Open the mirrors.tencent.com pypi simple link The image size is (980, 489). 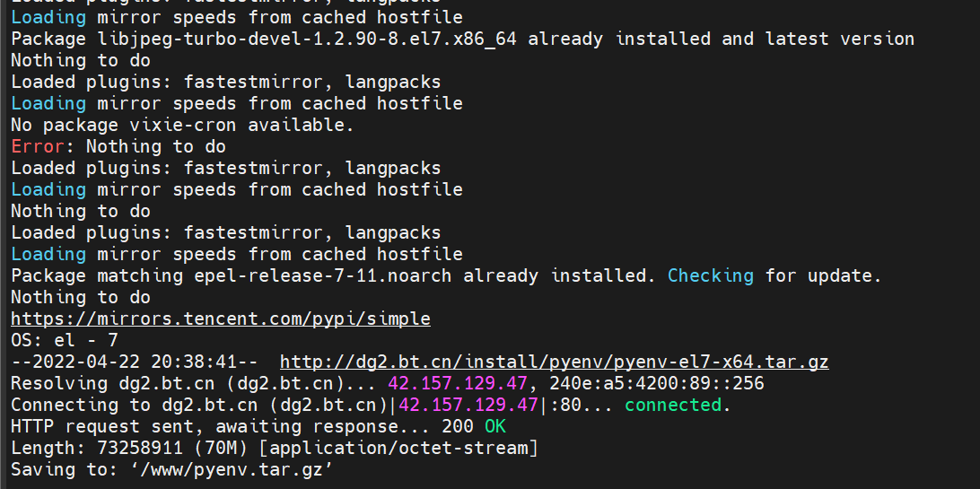pos(221,319)
